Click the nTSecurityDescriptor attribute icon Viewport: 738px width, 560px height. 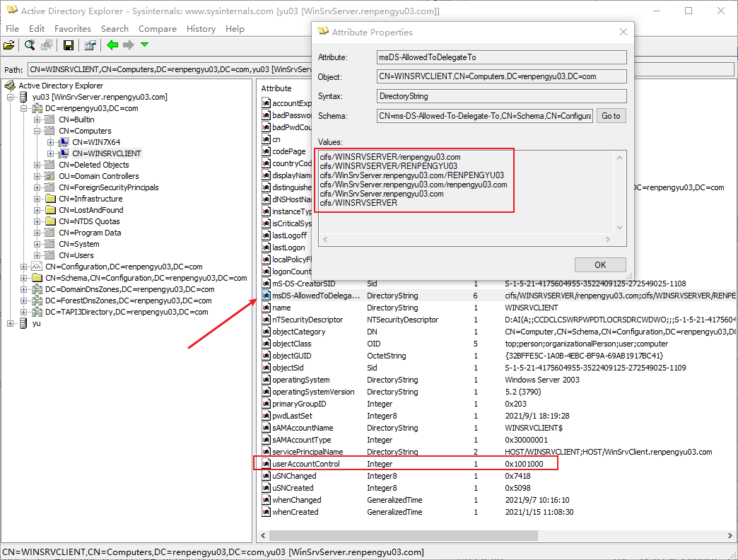[x=266, y=320]
